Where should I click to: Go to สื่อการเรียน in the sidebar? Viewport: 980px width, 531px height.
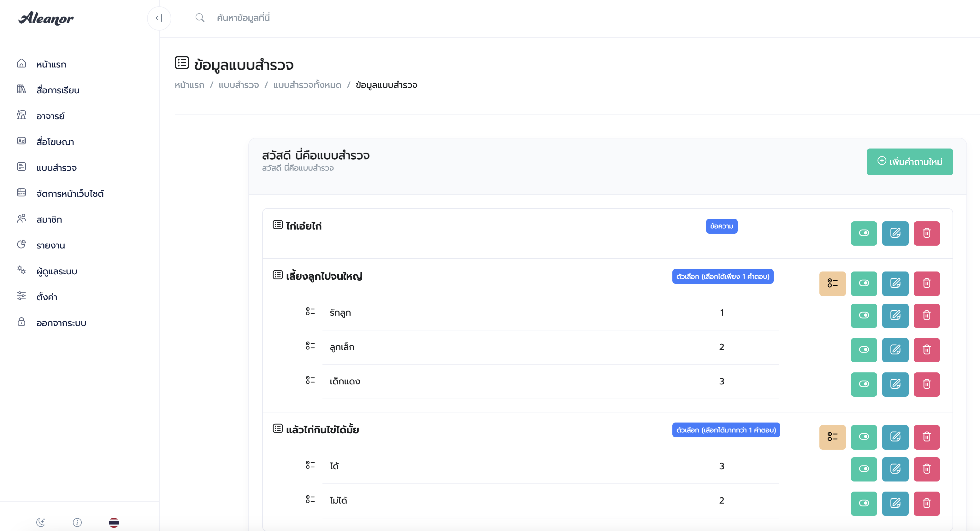58,90
